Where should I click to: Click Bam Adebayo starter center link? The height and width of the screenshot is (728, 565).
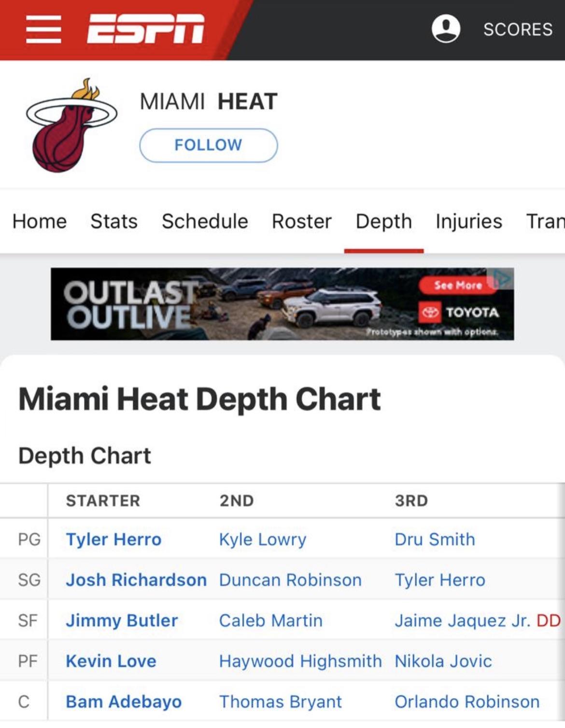(124, 701)
